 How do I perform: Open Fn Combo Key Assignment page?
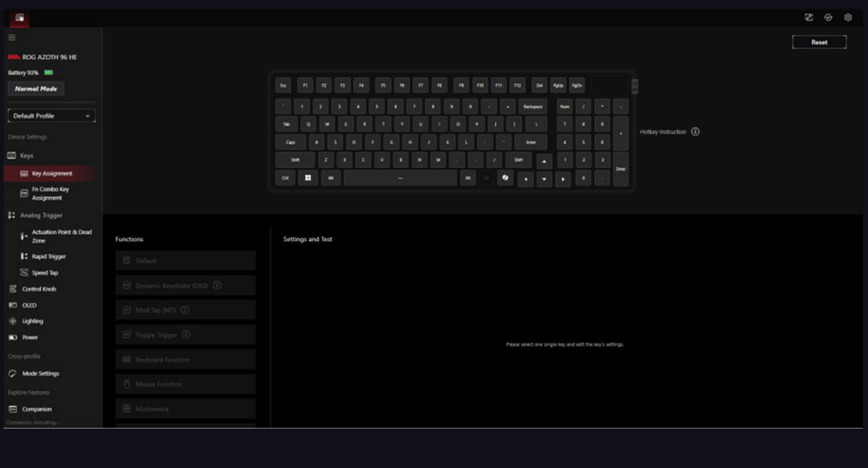tap(50, 194)
